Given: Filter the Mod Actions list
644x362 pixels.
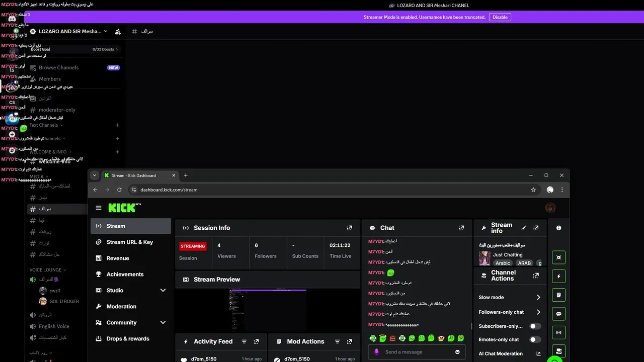Looking at the screenshot, I should point(337,341).
